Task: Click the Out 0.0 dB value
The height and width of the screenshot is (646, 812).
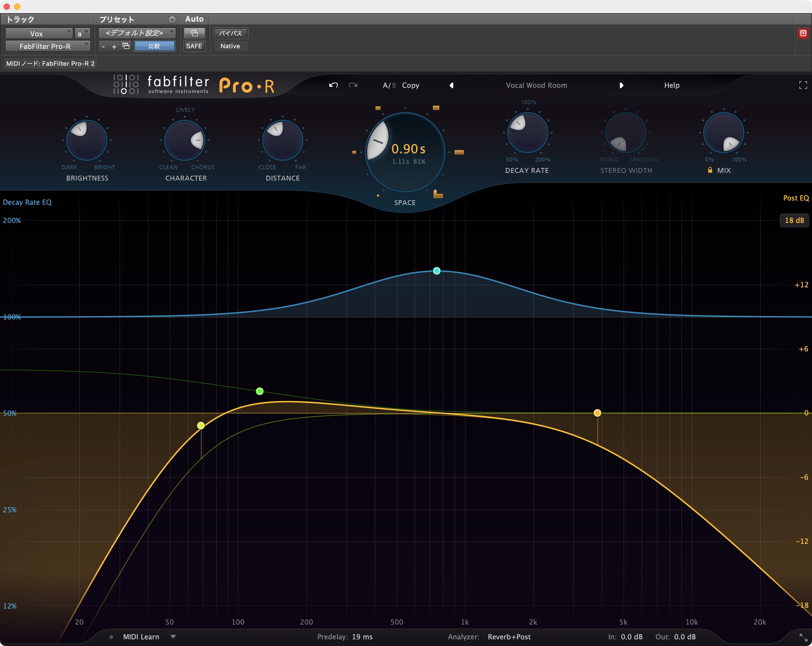Action: (x=685, y=637)
